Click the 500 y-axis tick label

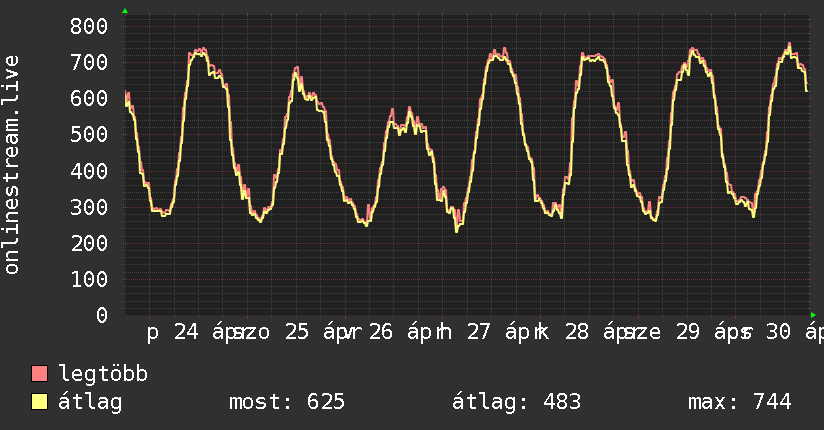point(88,135)
